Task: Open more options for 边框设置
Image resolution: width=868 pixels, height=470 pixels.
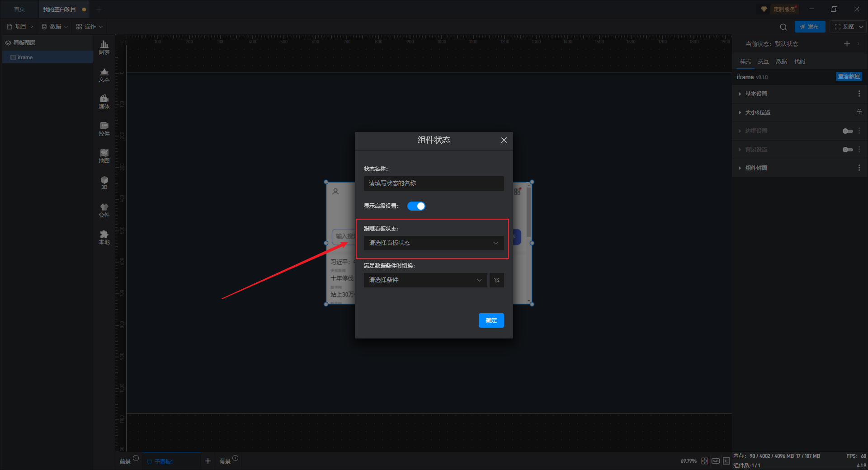Action: click(x=859, y=131)
